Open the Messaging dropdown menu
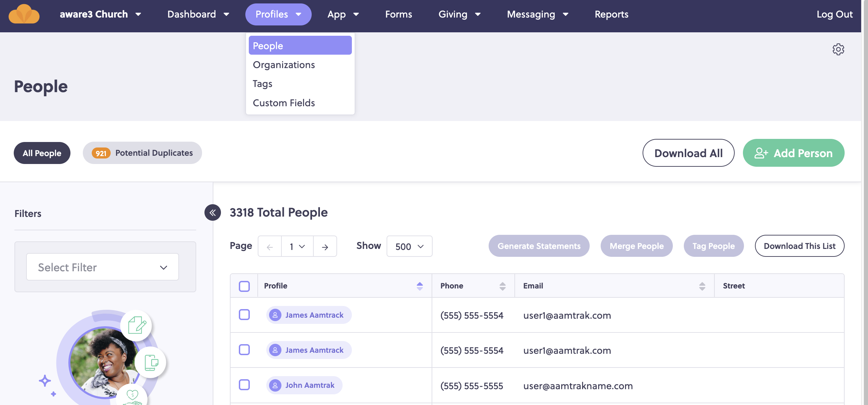The height and width of the screenshot is (405, 868). pos(538,14)
